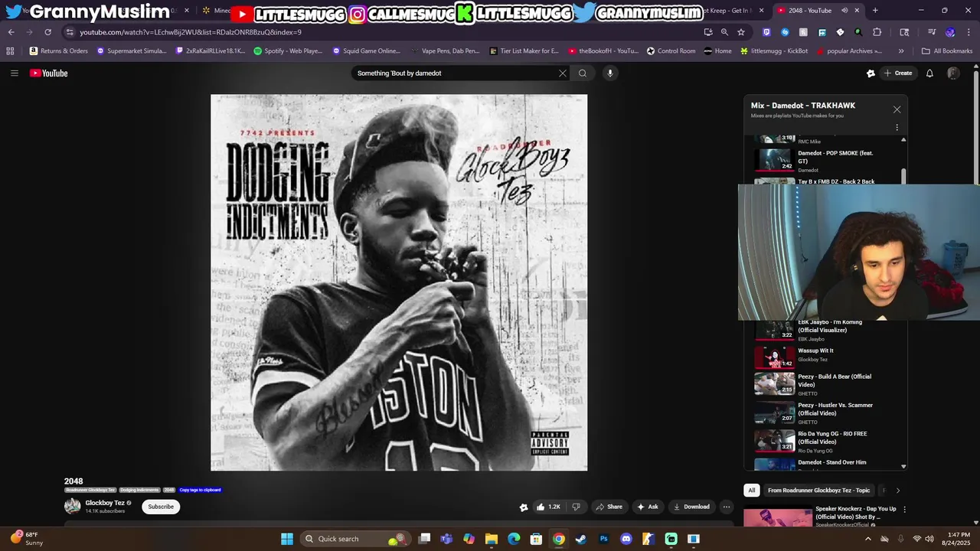
Task: Show hidden bookmarks chevron
Action: click(901, 51)
